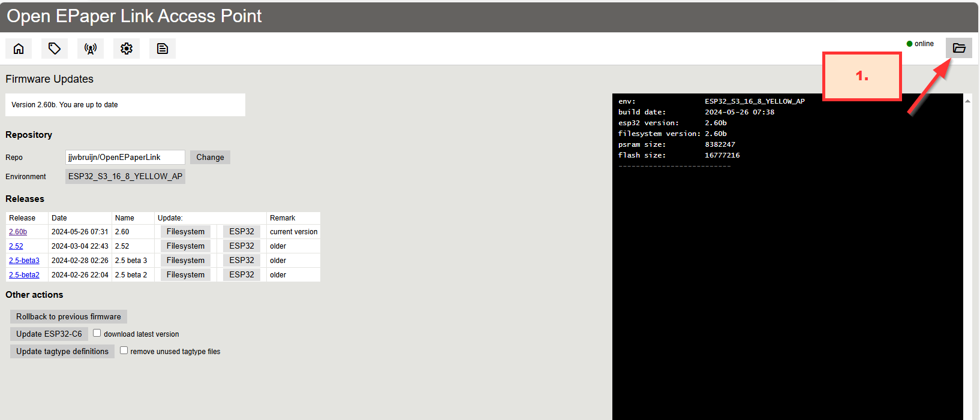
Task: Open the 2.5-beta2 release link
Action: tap(24, 275)
